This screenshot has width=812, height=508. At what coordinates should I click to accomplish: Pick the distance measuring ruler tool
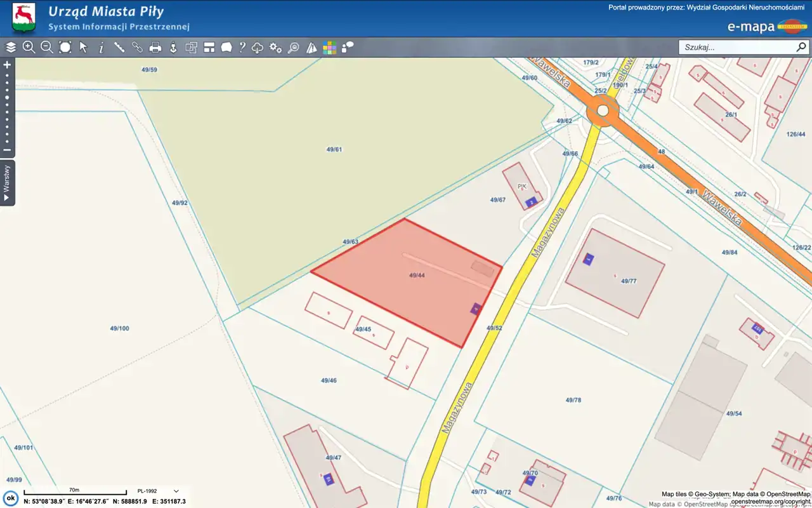pyautogui.click(x=119, y=47)
